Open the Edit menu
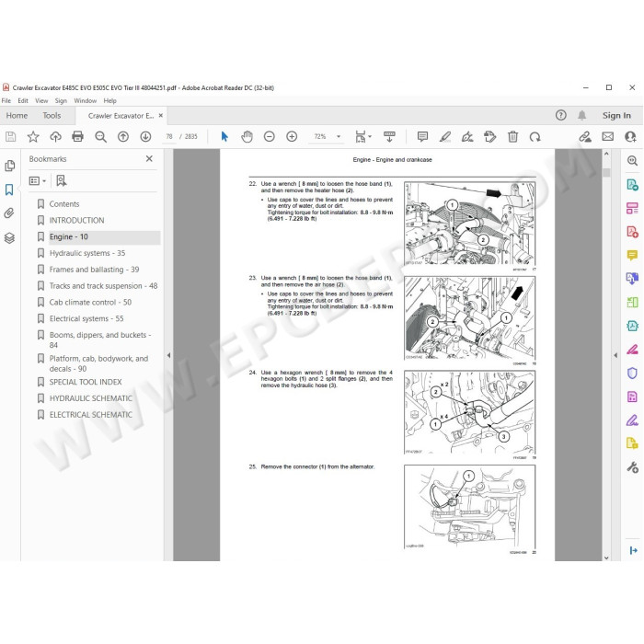644x644 pixels. pyautogui.click(x=23, y=100)
